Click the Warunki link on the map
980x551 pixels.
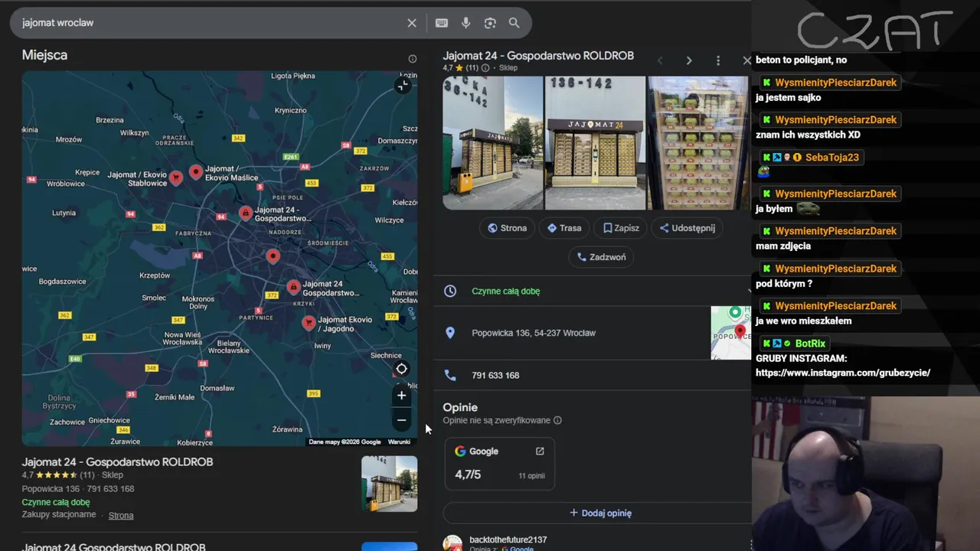(x=399, y=442)
